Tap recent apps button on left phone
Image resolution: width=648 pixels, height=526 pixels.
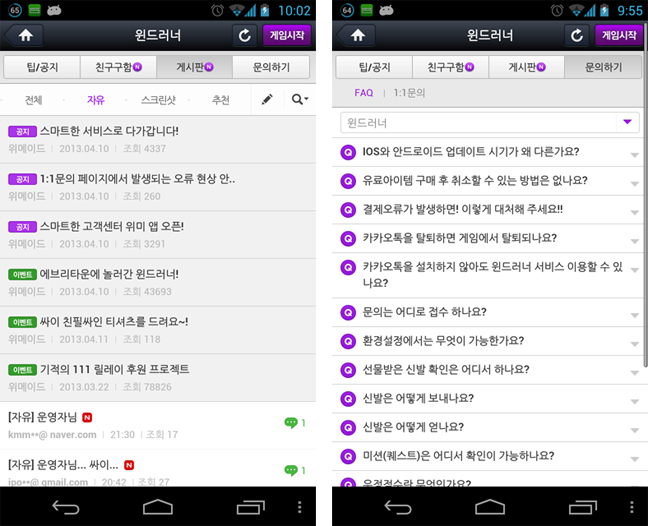pyautogui.click(x=250, y=507)
